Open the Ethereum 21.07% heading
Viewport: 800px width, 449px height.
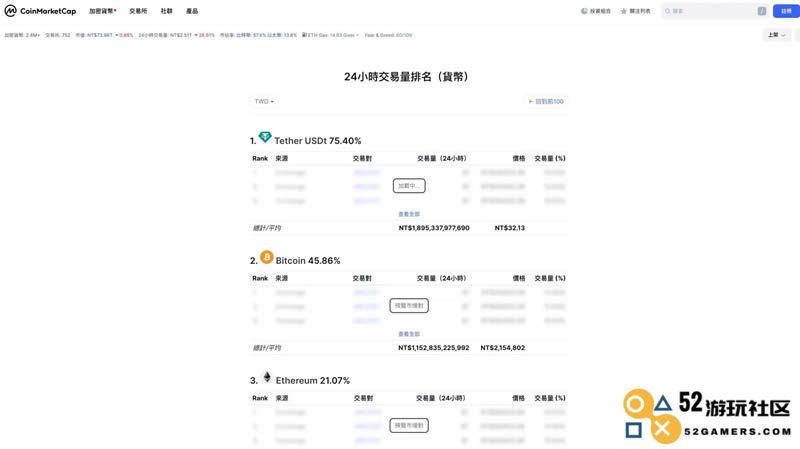pyautogui.click(x=313, y=381)
